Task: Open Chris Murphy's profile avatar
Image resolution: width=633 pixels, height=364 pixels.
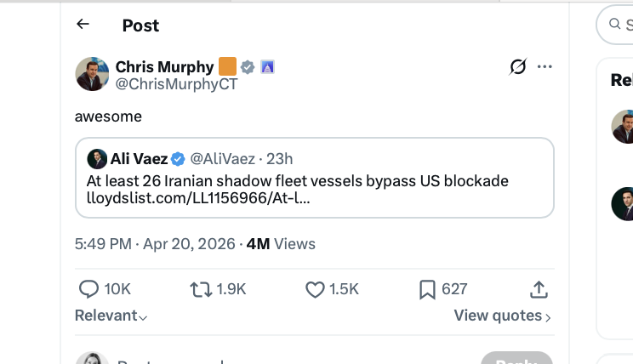Action: [x=92, y=75]
